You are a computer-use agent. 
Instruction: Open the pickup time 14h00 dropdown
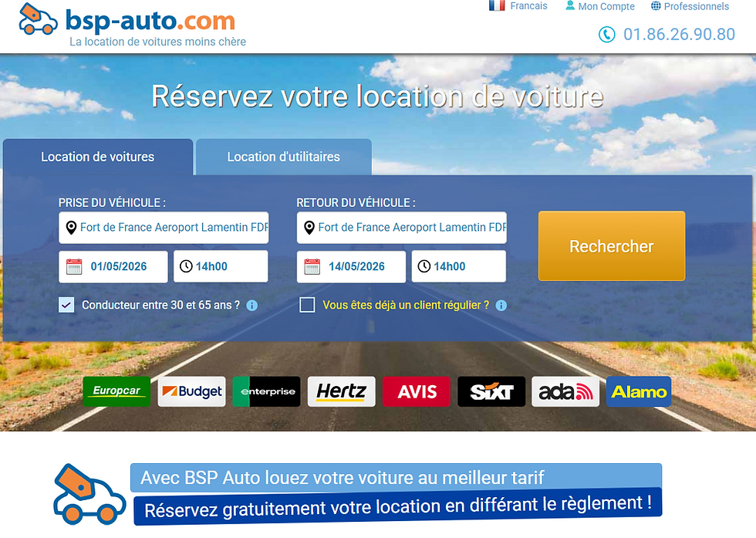tap(221, 266)
